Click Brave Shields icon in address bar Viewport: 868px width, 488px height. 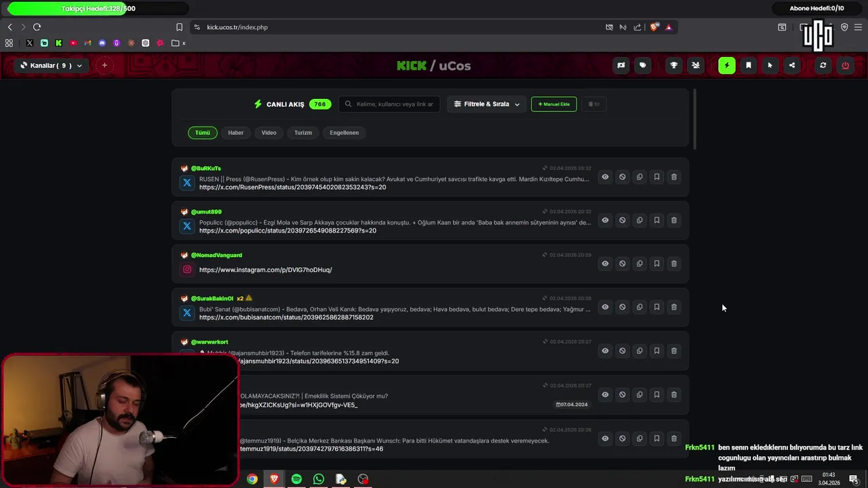[654, 27]
